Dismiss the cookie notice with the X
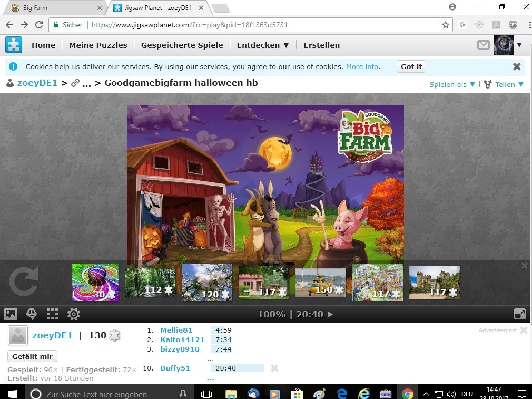This screenshot has width=532, height=399. pyautogui.click(x=517, y=66)
